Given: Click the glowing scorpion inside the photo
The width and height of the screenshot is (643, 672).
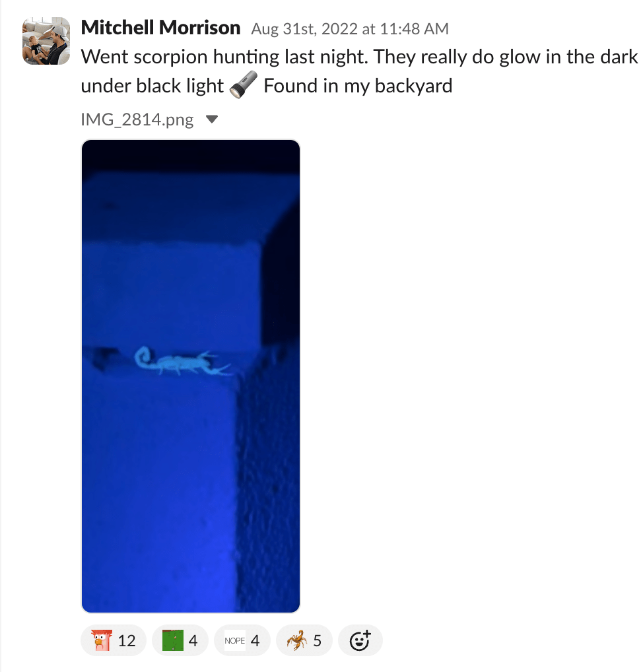Looking at the screenshot, I should pyautogui.click(x=183, y=362).
